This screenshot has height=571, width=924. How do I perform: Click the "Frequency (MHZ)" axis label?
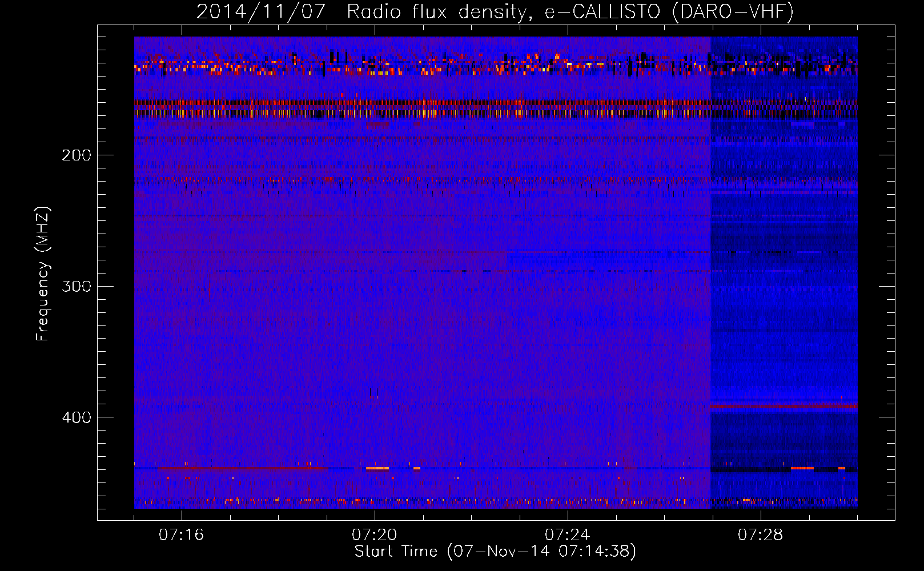tap(43, 274)
